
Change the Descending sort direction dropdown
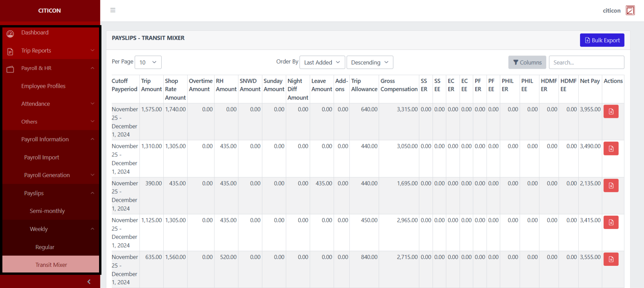click(369, 62)
